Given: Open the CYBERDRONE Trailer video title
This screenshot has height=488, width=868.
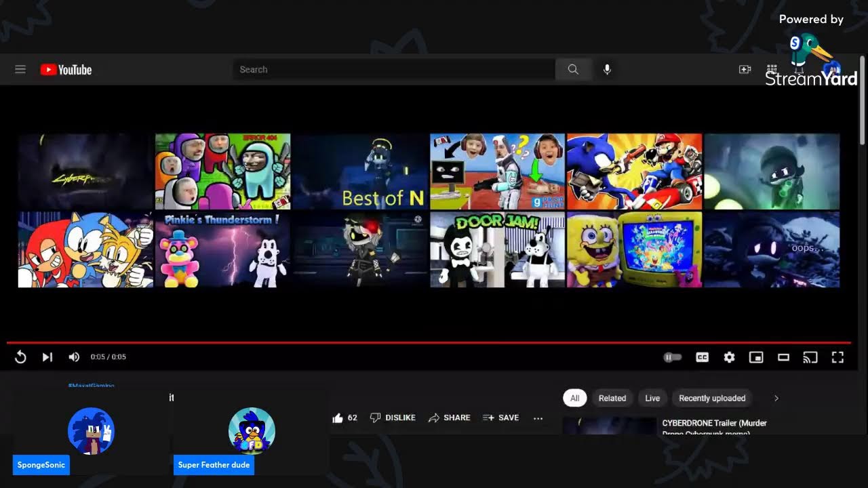Looking at the screenshot, I should (x=715, y=427).
